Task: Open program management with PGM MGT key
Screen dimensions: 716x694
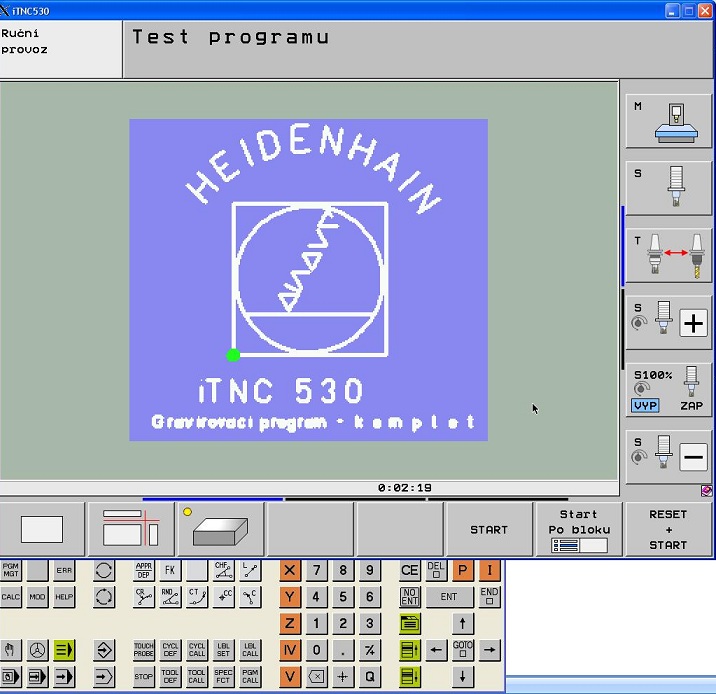Action: (x=11, y=571)
